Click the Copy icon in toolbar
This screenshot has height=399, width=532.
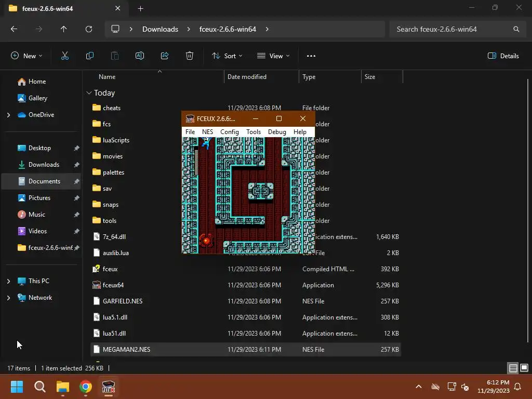point(89,56)
